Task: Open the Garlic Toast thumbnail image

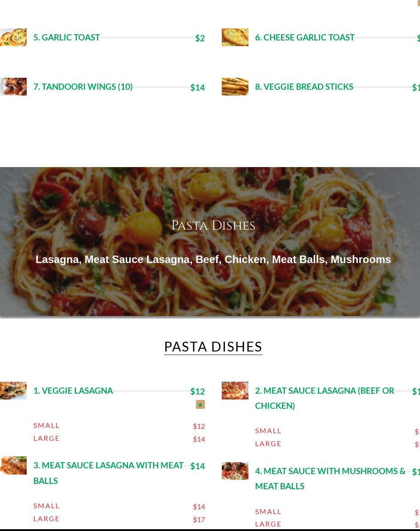Action: point(13,37)
